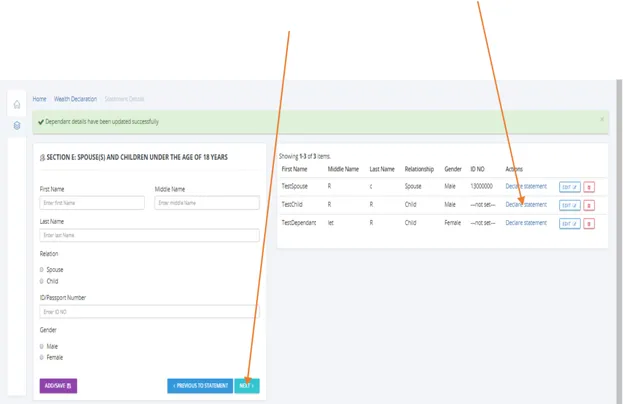The height and width of the screenshot is (404, 623).
Task: Open Wealth Declaration breadcrumb link
Action: coord(76,99)
